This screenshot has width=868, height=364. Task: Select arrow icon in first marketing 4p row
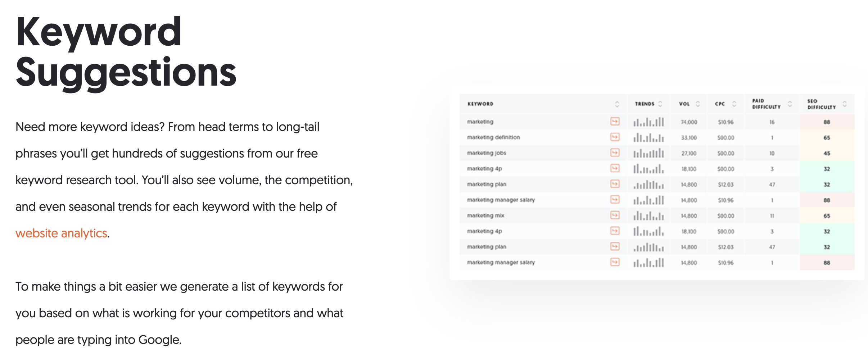pos(615,168)
